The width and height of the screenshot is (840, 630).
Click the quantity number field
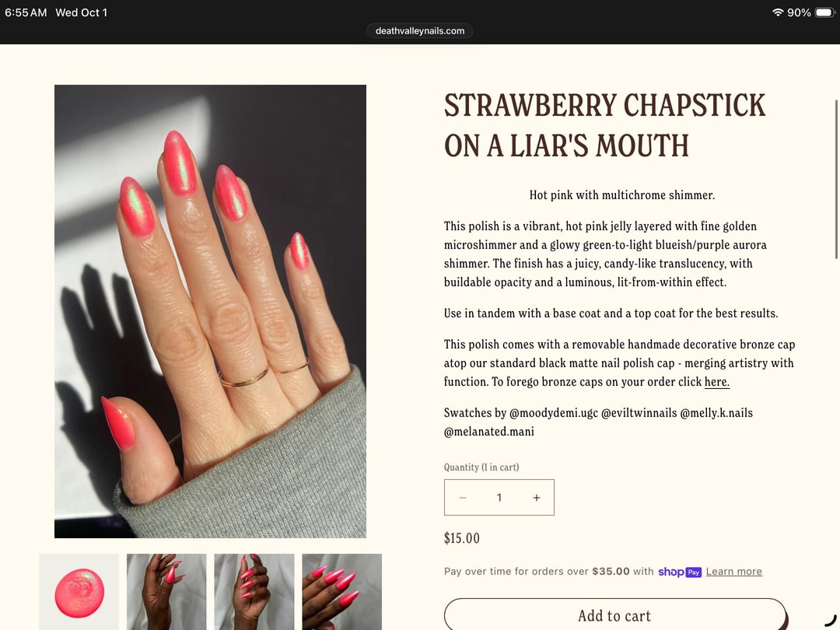[x=499, y=498]
